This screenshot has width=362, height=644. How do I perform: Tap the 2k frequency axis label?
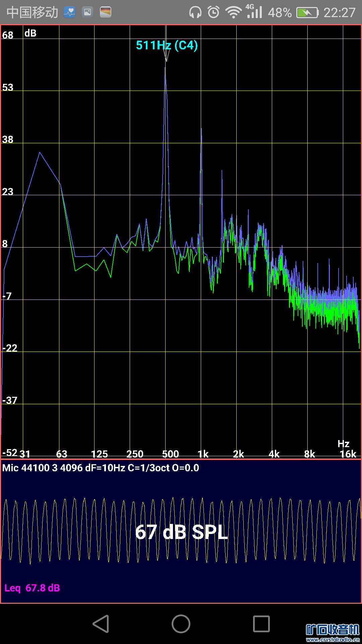pos(239,454)
